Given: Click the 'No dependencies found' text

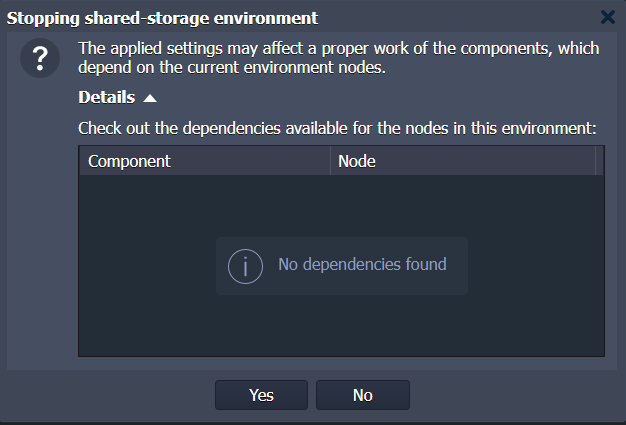Looking at the screenshot, I should click(x=362, y=264).
